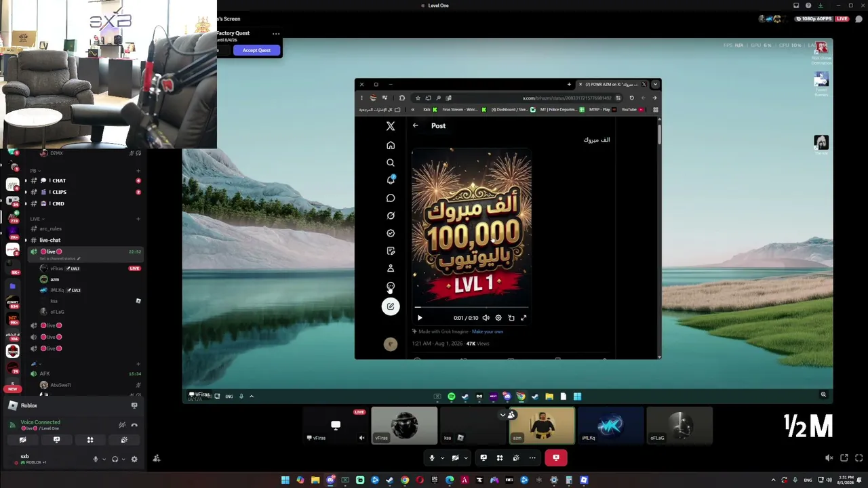Open camera options arrow in call bar
The width and height of the screenshot is (868, 488).
465,458
